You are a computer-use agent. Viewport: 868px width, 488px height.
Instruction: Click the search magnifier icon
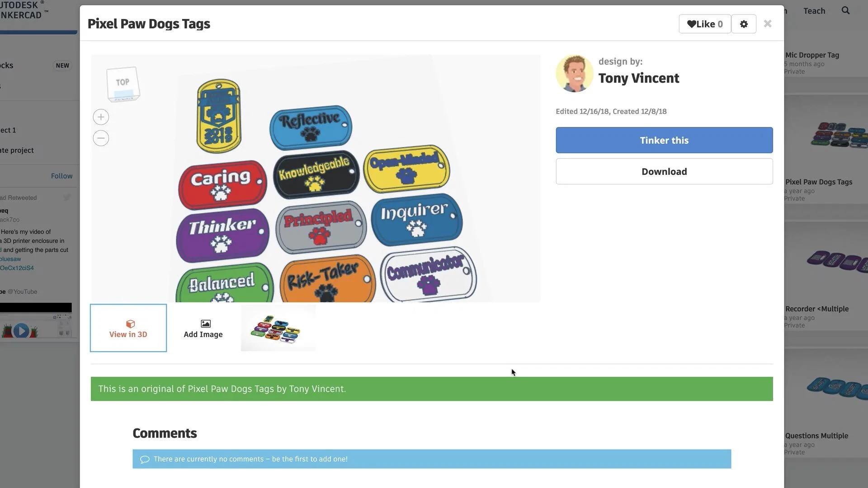point(845,10)
